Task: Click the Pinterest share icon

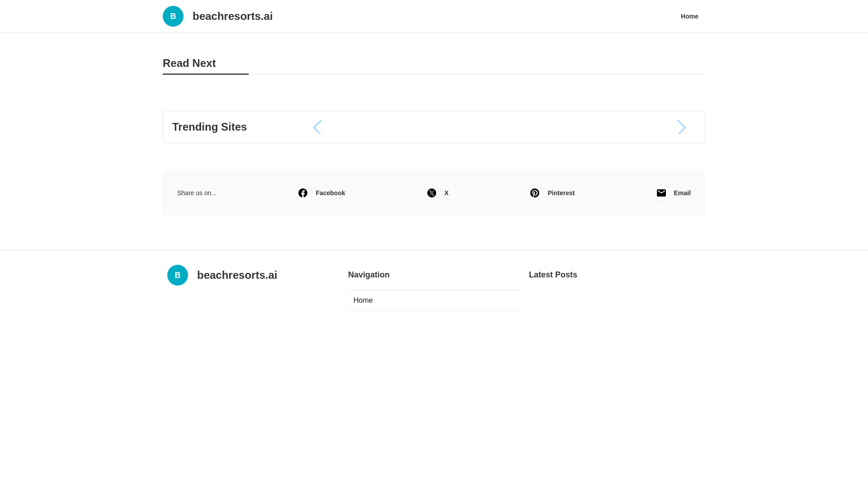Action: tap(535, 193)
